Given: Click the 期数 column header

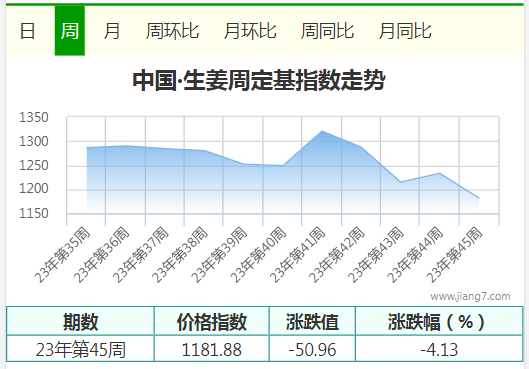Looking at the screenshot, I should tap(80, 321).
